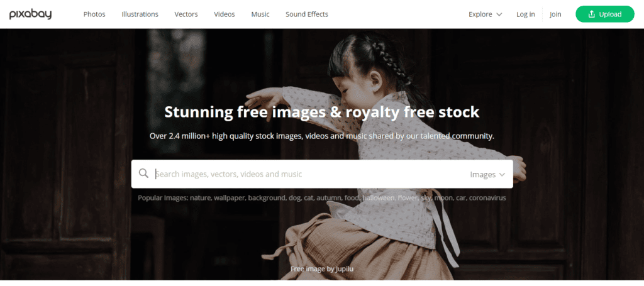Open the Photos section

[94, 14]
